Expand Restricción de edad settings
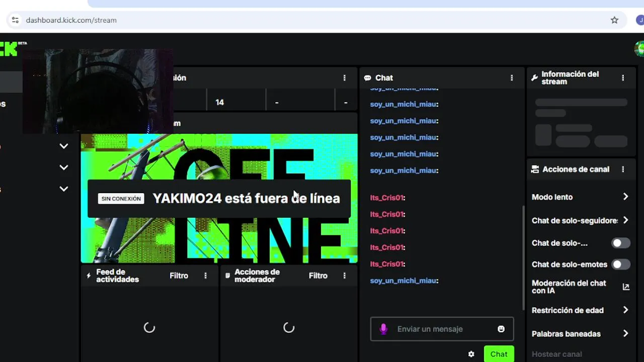 click(x=625, y=310)
